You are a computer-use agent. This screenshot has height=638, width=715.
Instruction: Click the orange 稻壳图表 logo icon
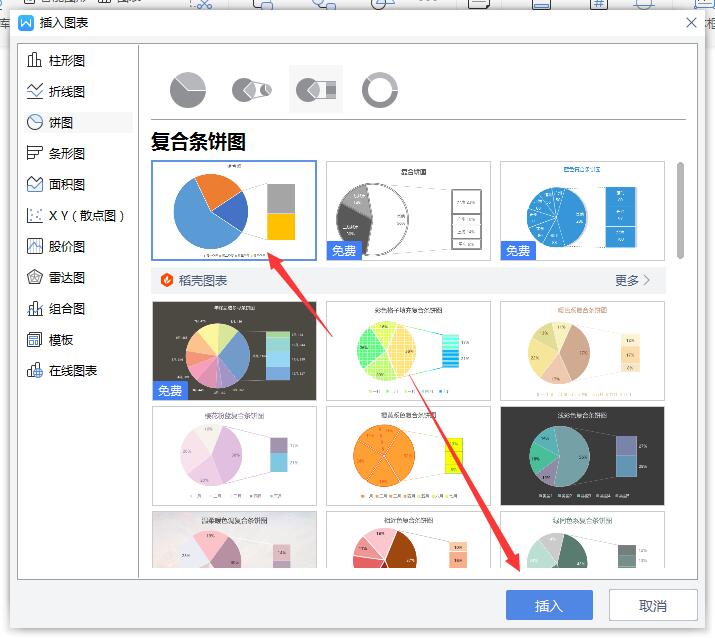coord(167,280)
